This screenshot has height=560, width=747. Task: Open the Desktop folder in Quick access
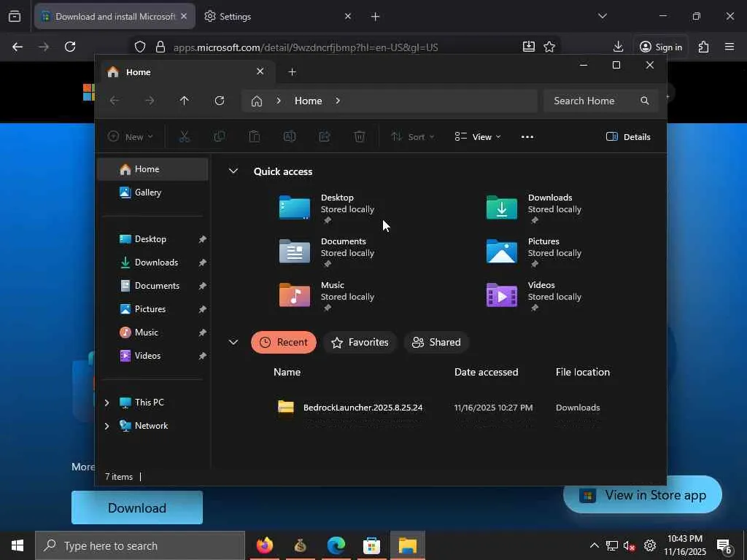point(328,208)
